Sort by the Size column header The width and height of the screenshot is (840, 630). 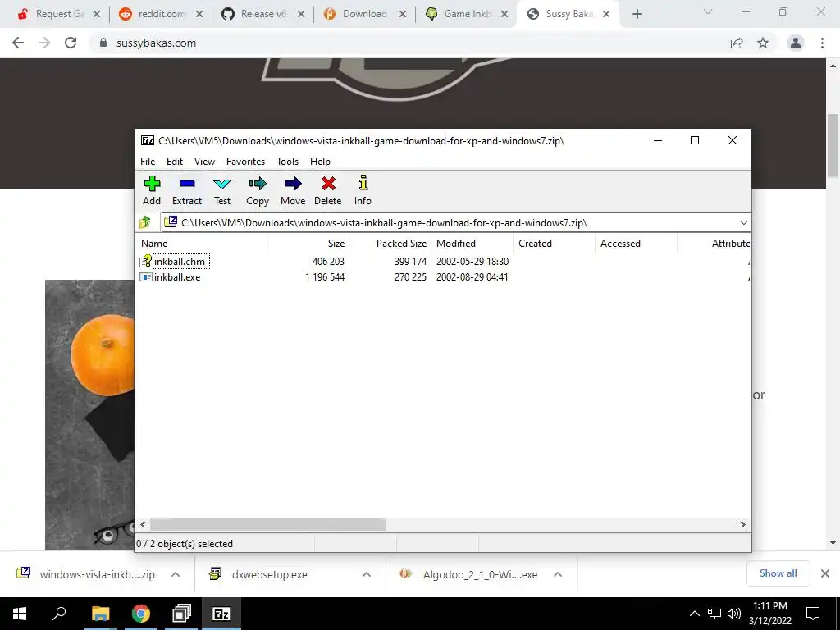point(308,243)
